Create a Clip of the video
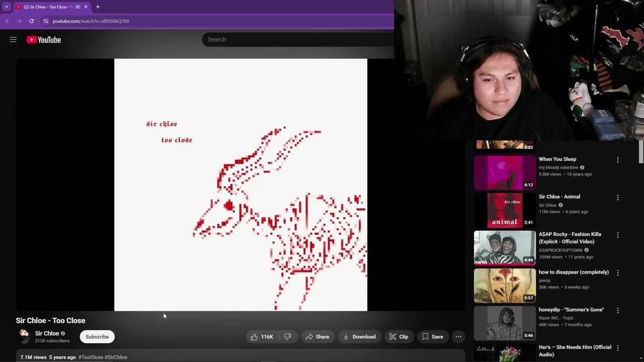Image resolution: width=644 pixels, height=362 pixels. (399, 337)
